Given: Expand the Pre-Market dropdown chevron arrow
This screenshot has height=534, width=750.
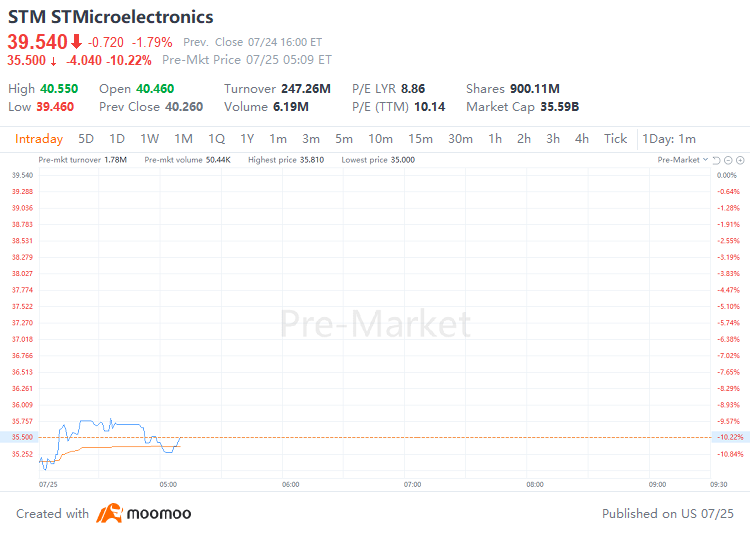Looking at the screenshot, I should [706, 160].
